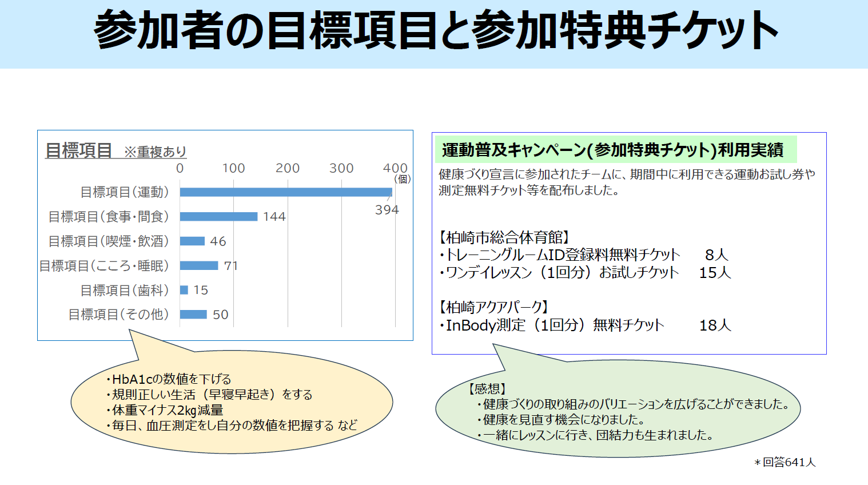Select the 目標項目(歯科) bar

(184, 291)
